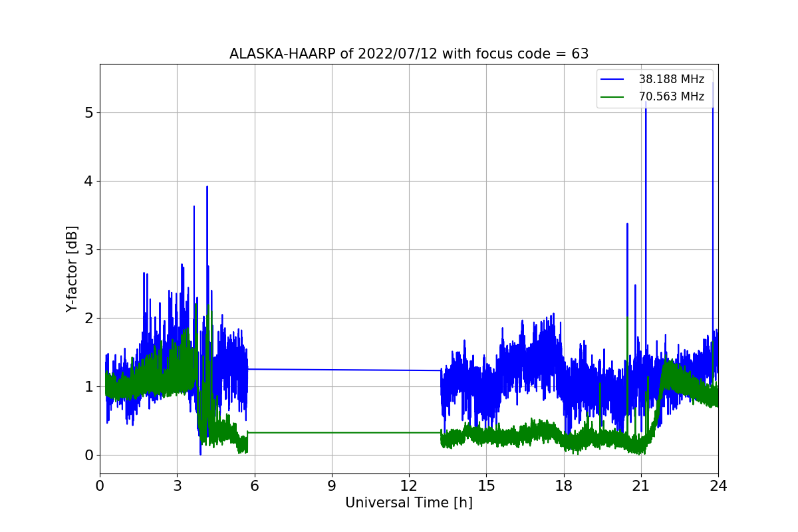798x532 pixels.
Task: Click the flat green line at 9 hours
Action: pos(332,432)
